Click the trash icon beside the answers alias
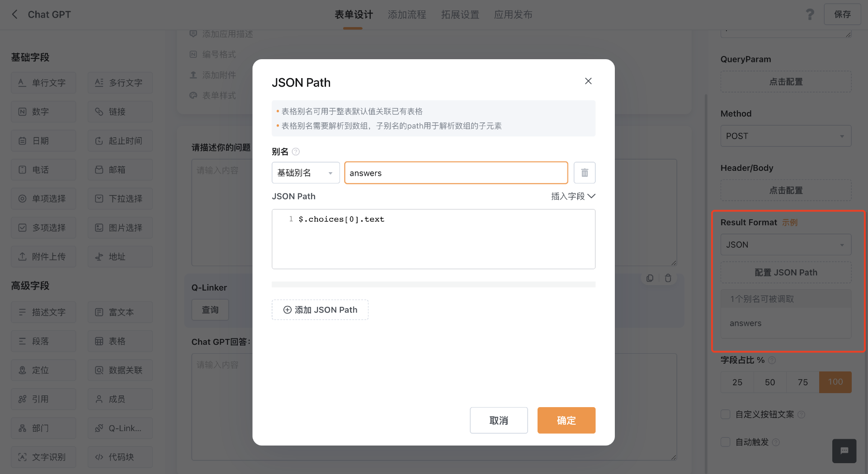Screen dimensions: 868x474 click(584, 173)
